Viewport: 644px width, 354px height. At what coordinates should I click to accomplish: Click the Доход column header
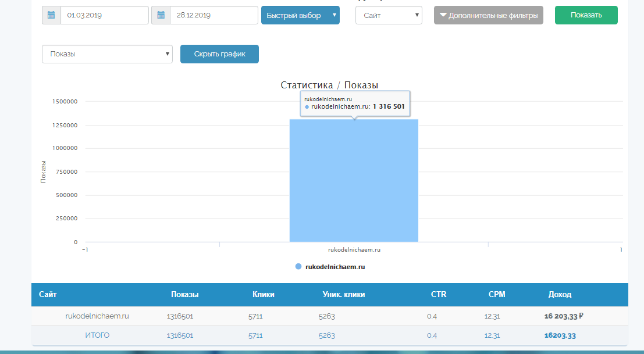tap(560, 294)
